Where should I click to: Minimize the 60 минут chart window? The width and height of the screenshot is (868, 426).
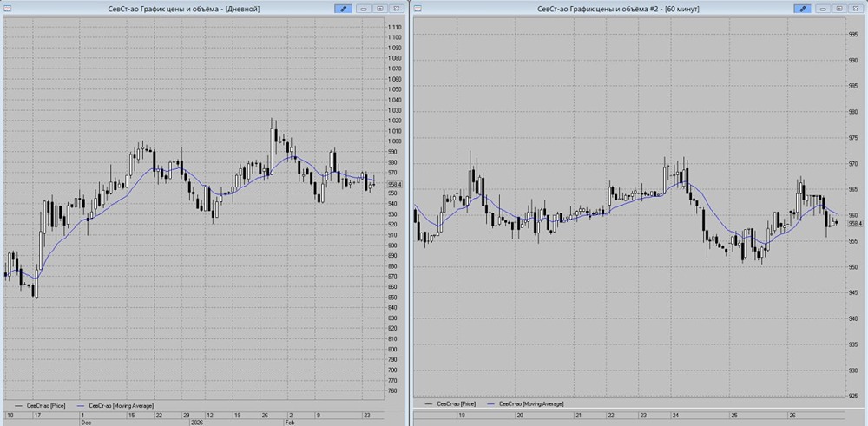[823, 9]
